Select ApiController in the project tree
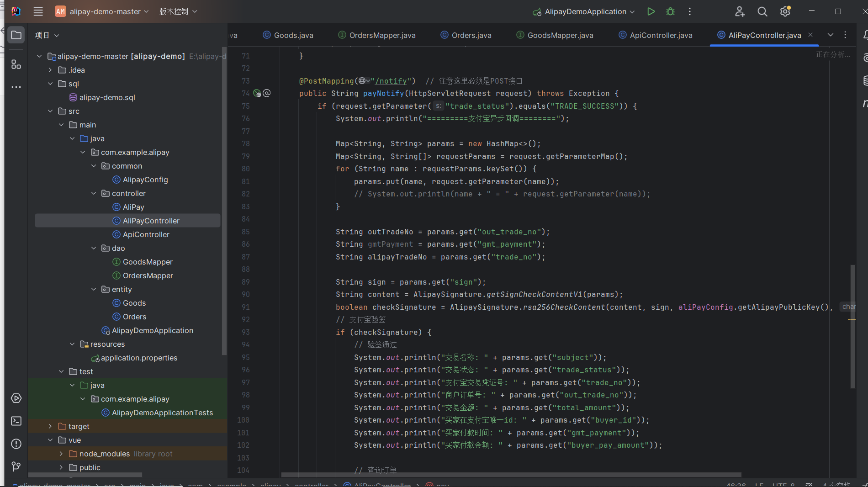The width and height of the screenshot is (868, 487). pyautogui.click(x=141, y=234)
